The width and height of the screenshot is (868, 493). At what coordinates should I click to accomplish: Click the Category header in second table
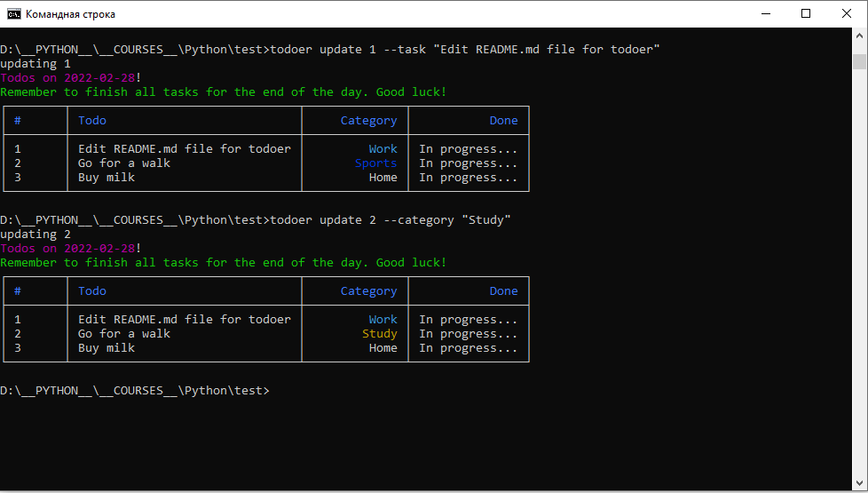point(368,291)
